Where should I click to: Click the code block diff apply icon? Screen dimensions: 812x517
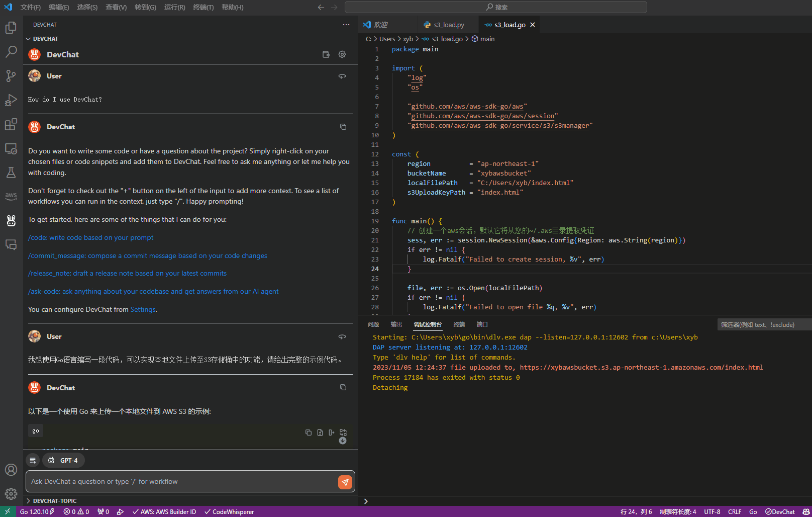click(343, 433)
